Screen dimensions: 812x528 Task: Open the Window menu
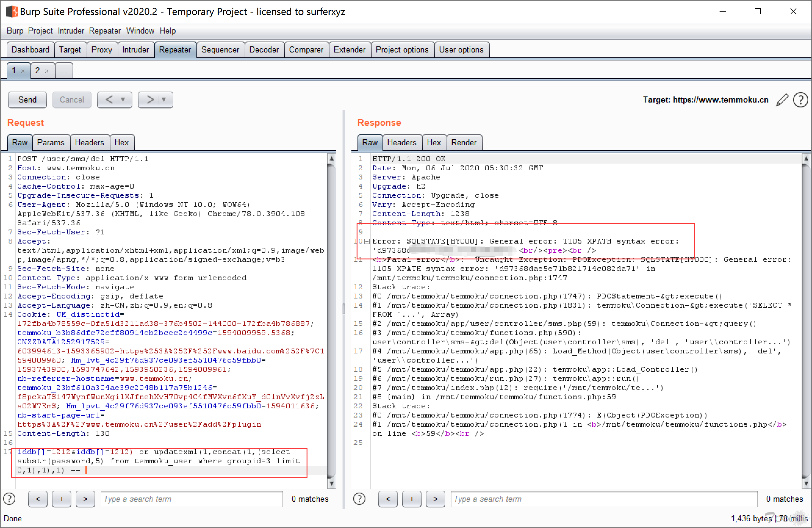click(140, 31)
